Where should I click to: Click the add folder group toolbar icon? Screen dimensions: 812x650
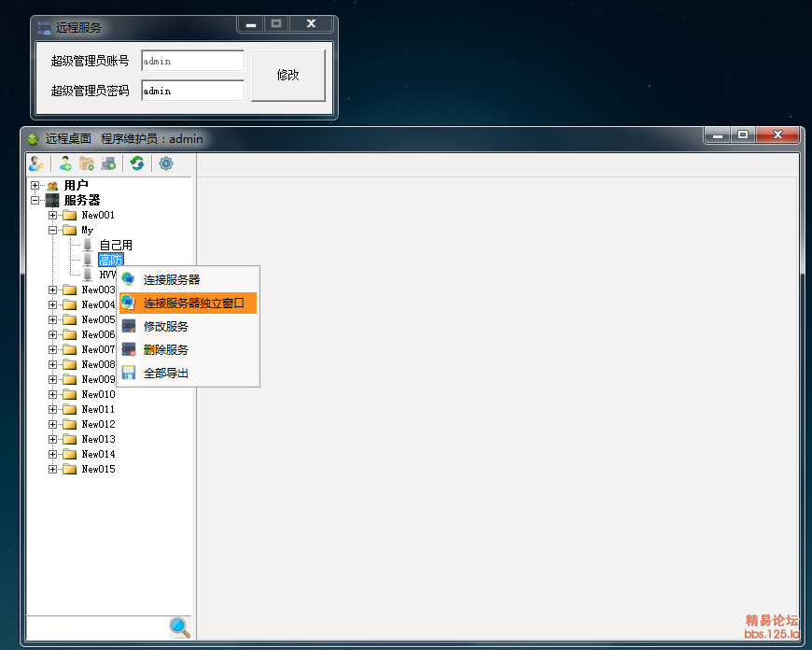(x=87, y=163)
